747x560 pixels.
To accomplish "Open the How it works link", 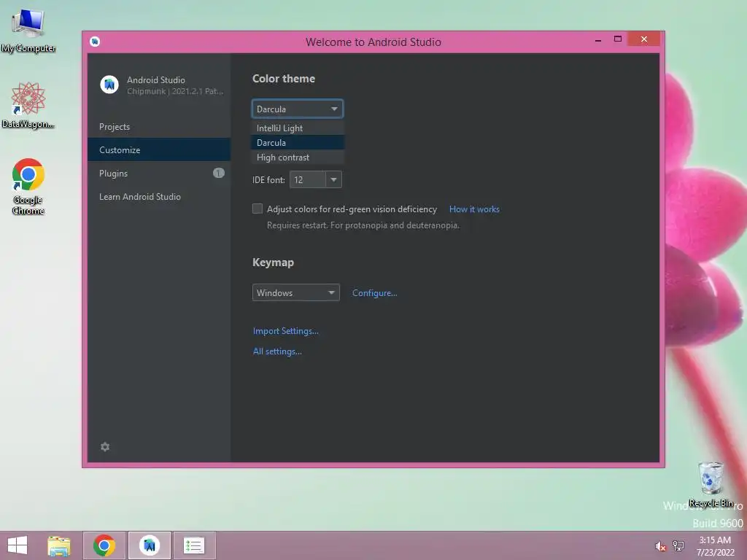I will [474, 209].
